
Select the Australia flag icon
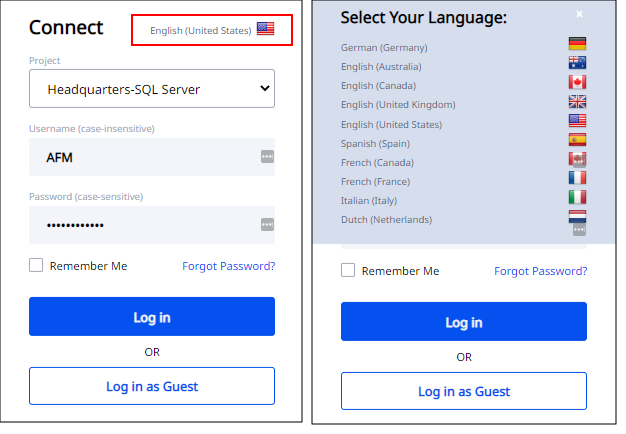[577, 63]
